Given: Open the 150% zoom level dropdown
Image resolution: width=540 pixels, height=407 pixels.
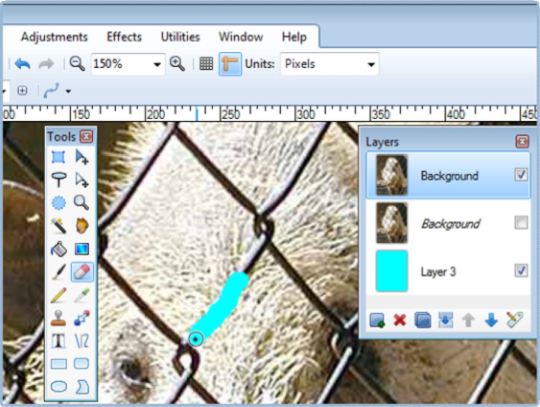Looking at the screenshot, I should coord(157,64).
